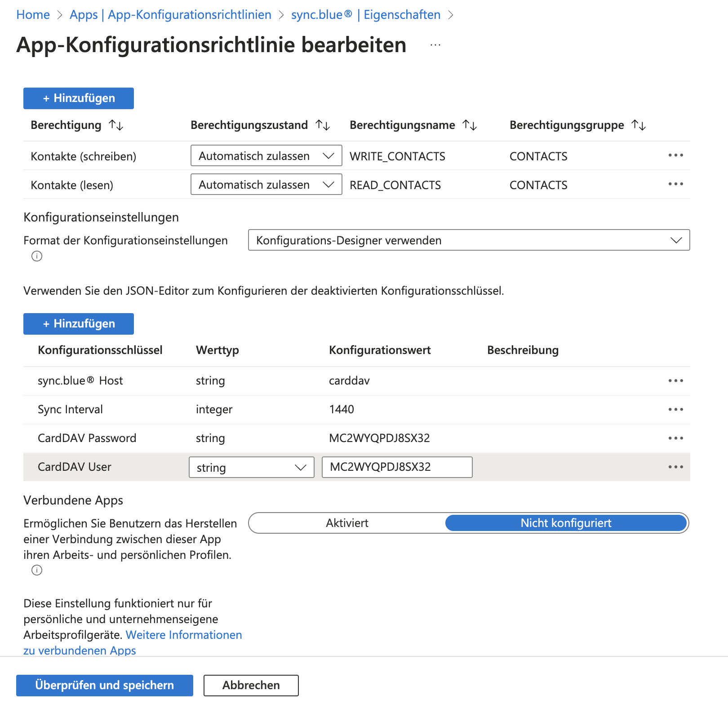Show info tooltip for Format der Konfigurationseinstellungen
728x708 pixels.
click(x=37, y=256)
